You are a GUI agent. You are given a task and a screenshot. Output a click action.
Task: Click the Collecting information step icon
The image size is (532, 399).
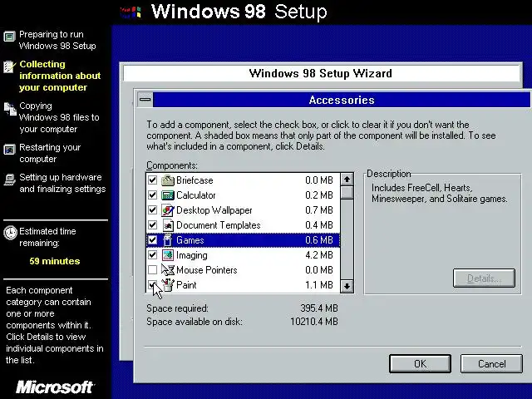click(x=9, y=66)
